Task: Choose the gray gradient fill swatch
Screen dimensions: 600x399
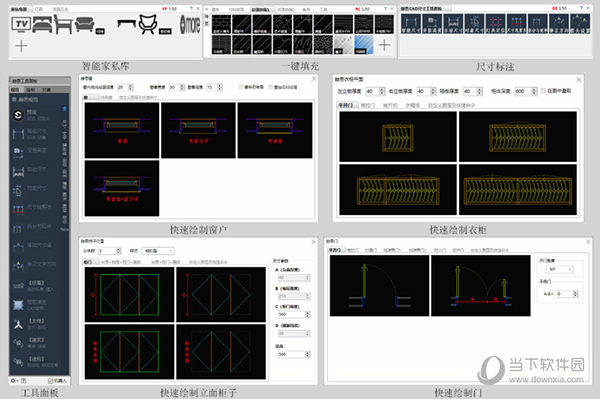Action: [x=343, y=44]
